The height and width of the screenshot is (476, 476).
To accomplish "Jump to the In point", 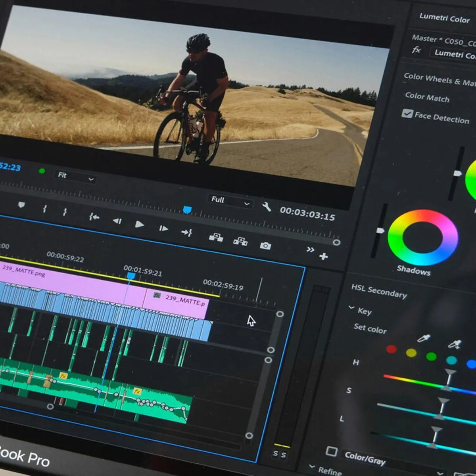I will [x=94, y=217].
